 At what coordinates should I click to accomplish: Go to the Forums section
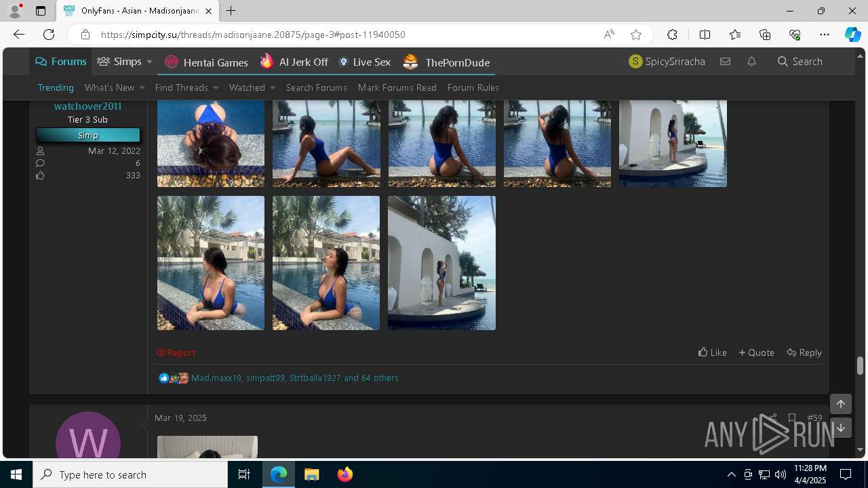61,62
